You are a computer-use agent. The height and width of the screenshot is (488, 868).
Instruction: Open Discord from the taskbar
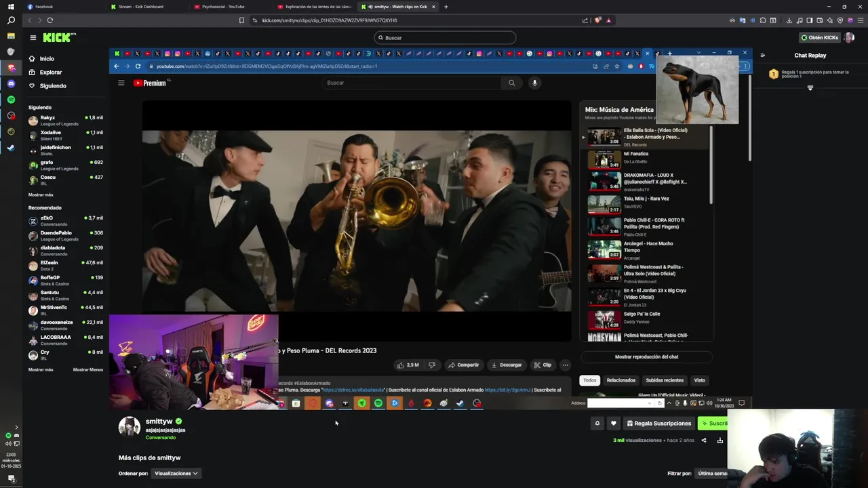[11, 84]
